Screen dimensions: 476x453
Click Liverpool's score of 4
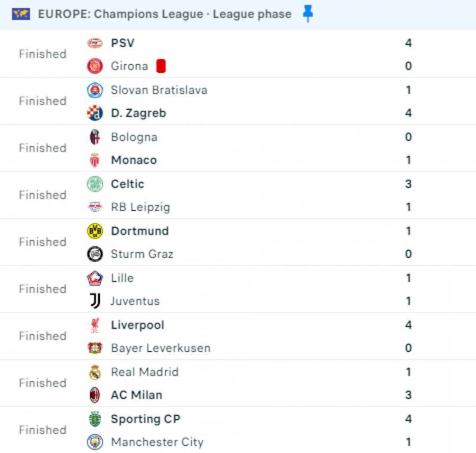click(408, 325)
